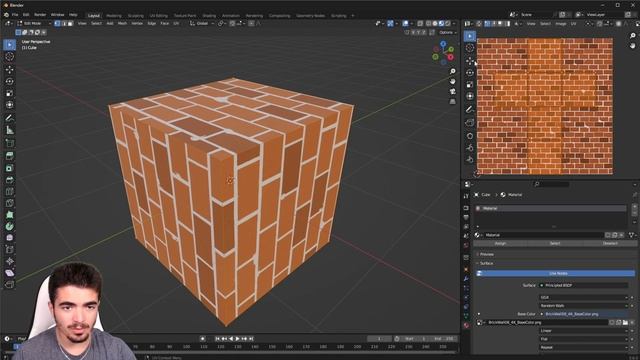Viewport: 640px width, 360px height.
Task: Select the Inset Faces tool
Action: [x=9, y=168]
